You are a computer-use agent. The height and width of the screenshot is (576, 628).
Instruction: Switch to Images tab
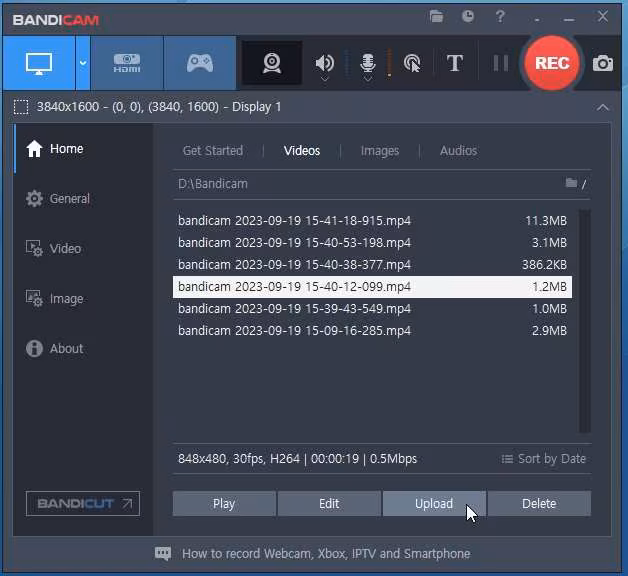tap(380, 151)
